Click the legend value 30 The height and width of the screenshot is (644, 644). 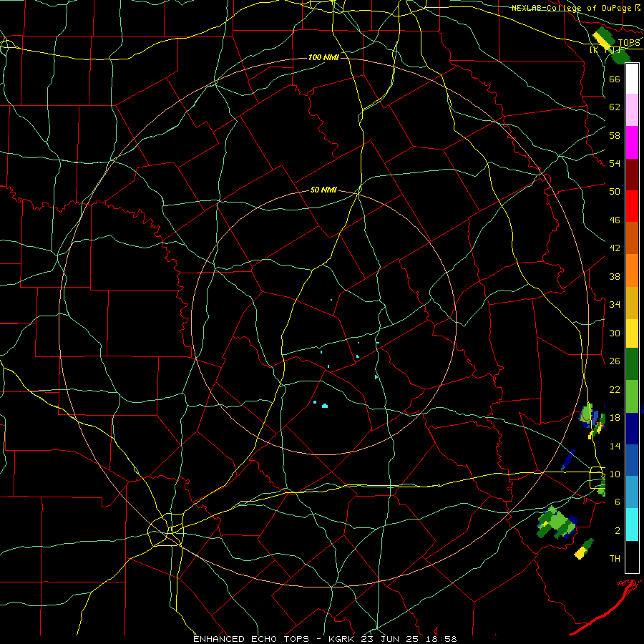pos(615,333)
